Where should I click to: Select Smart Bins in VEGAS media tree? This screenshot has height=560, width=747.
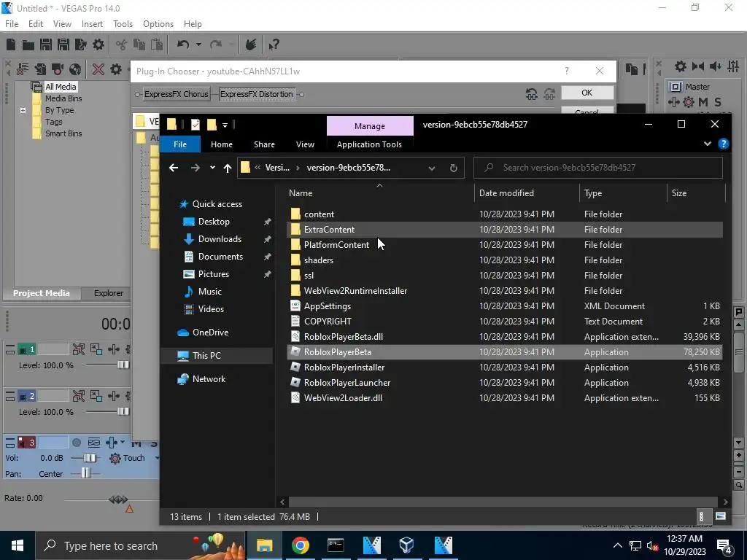63,134
